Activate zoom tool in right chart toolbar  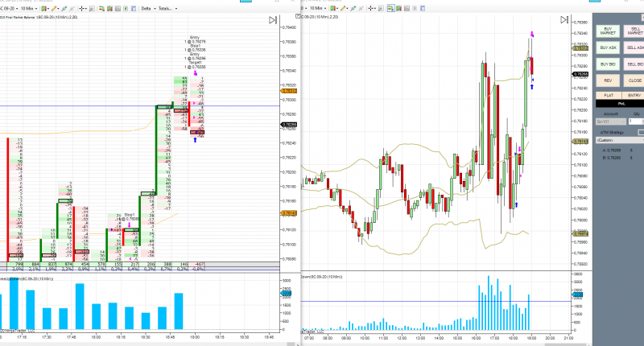381,8
